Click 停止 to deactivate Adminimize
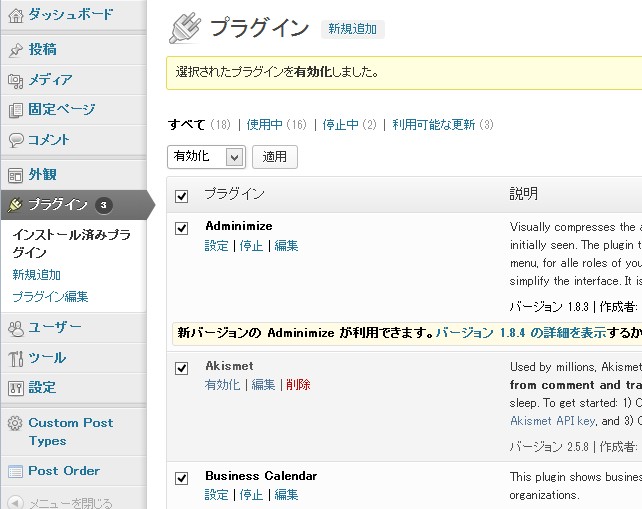The width and height of the screenshot is (642, 509). tap(251, 246)
